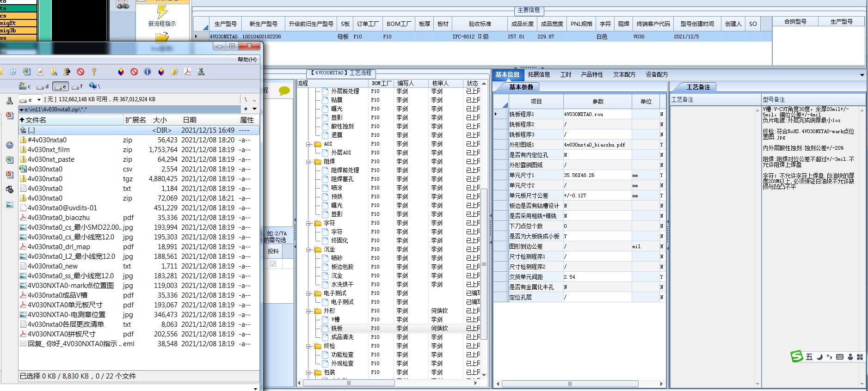868x391 pixels.
Task: Collapse the 阻焊 tree node
Action: [x=308, y=162]
